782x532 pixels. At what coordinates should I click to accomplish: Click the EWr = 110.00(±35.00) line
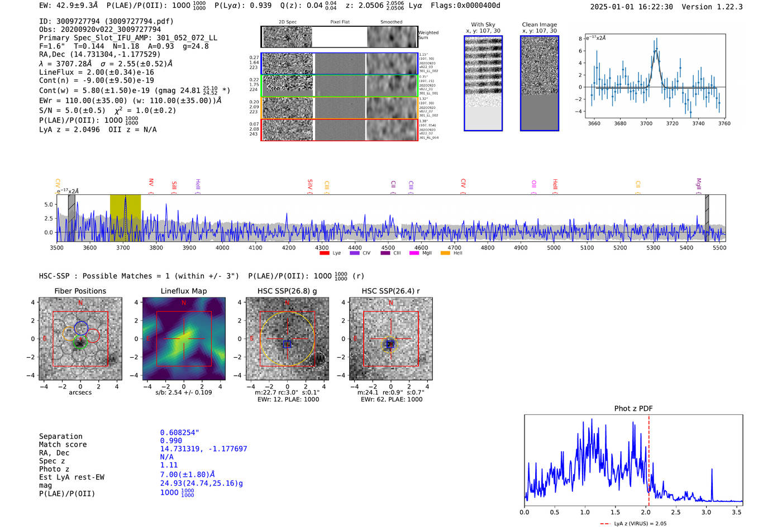[x=130, y=100]
